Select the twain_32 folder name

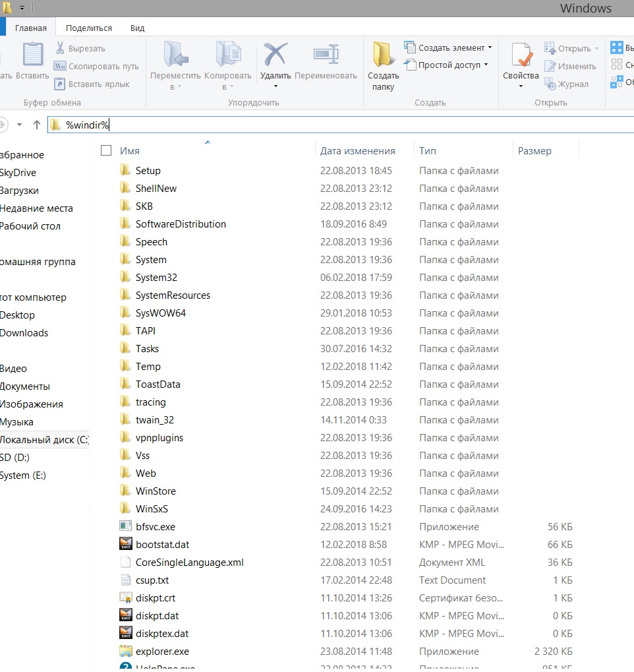coord(155,419)
